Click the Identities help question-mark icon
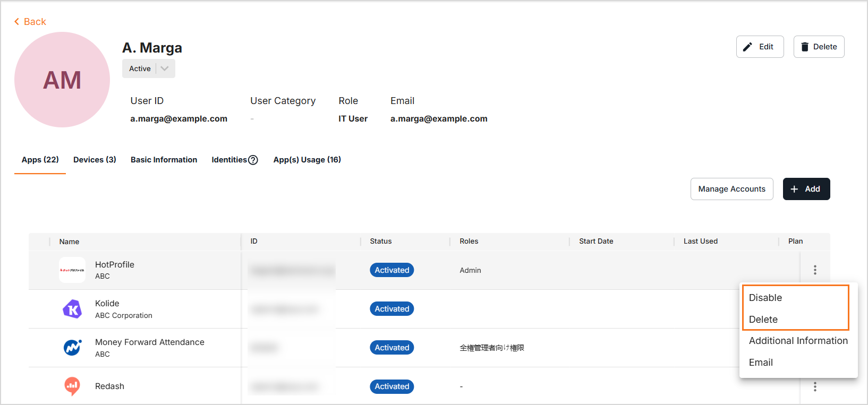Screen dimensions: 868x405 tap(253, 160)
